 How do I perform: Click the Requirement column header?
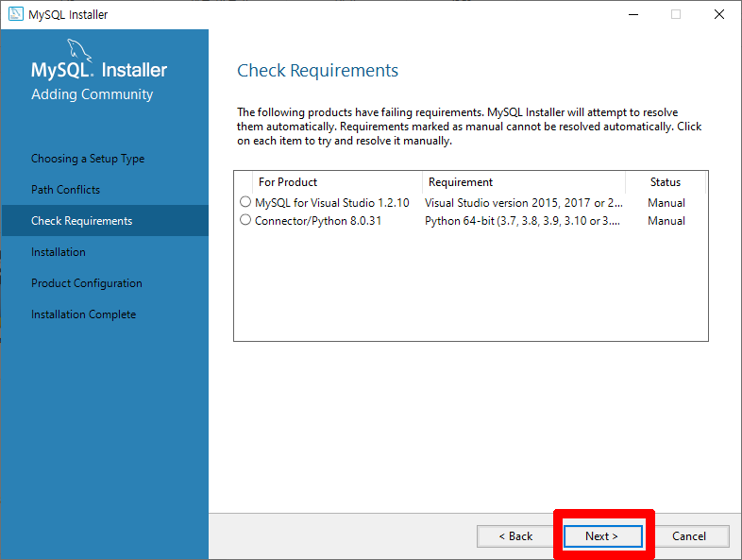pos(524,182)
